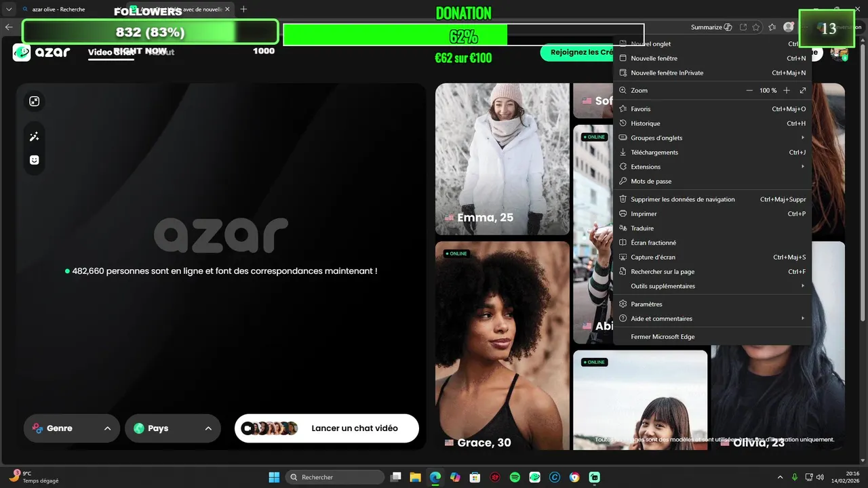868x488 pixels.
Task: Open Mots de passe entry
Action: pyautogui.click(x=712, y=181)
